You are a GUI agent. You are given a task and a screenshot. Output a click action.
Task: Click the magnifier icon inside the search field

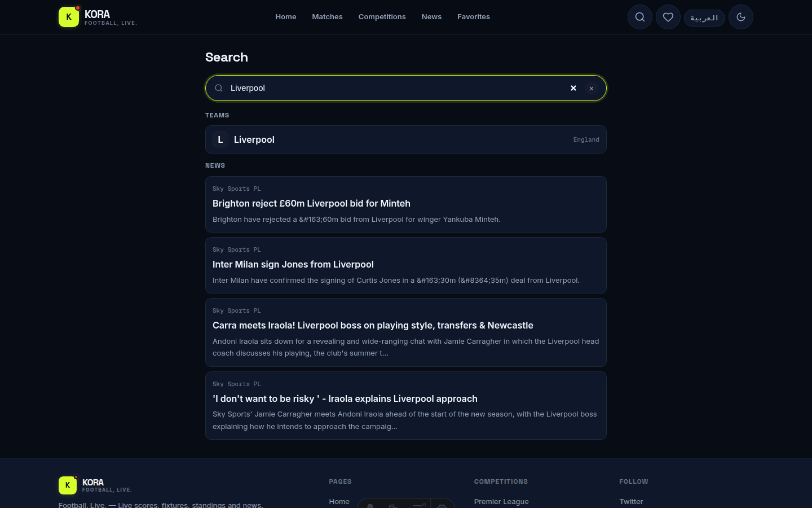pyautogui.click(x=219, y=88)
